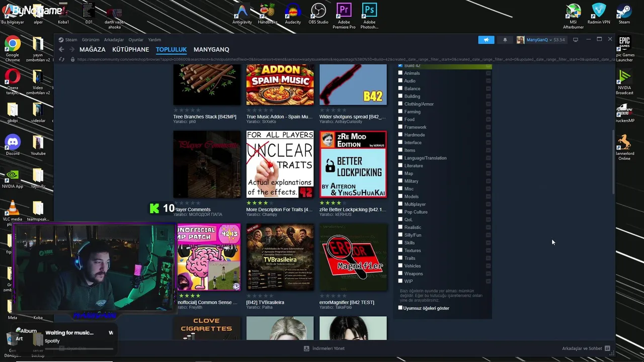
Task: Open HandBrake desktop shortcut
Action: (x=268, y=14)
